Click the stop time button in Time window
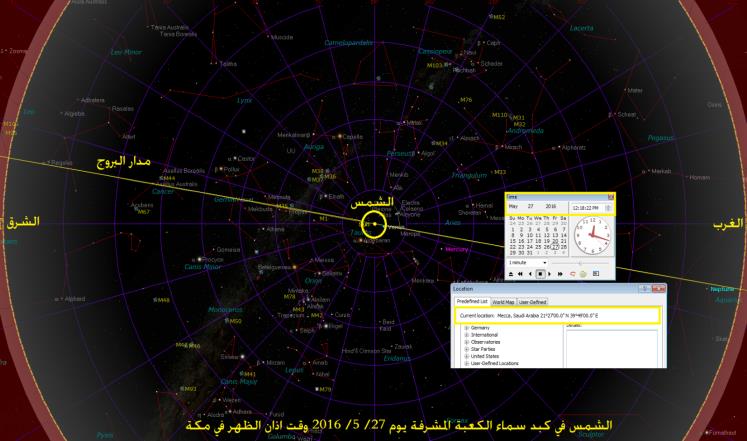This screenshot has height=441, width=747. point(540,274)
